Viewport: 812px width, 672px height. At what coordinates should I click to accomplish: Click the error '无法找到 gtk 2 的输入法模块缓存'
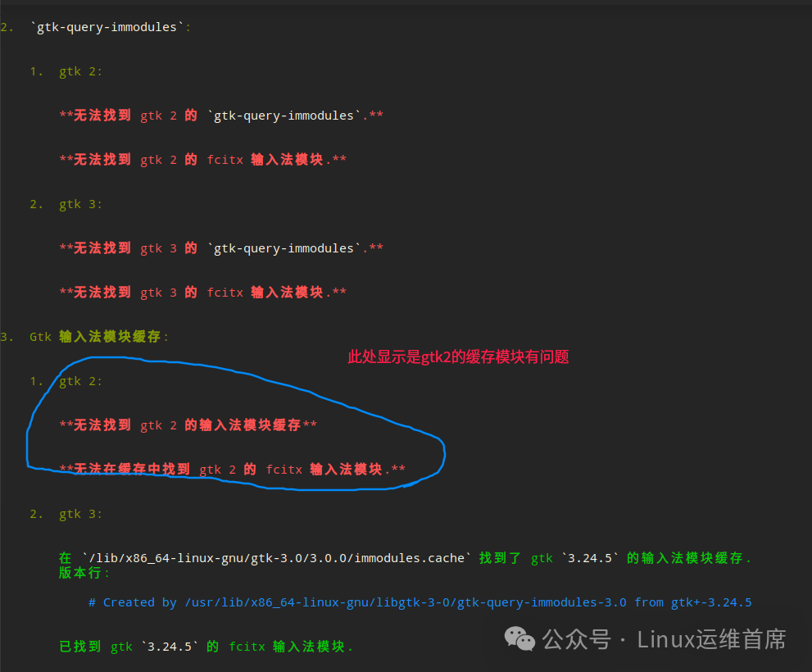[x=188, y=425]
